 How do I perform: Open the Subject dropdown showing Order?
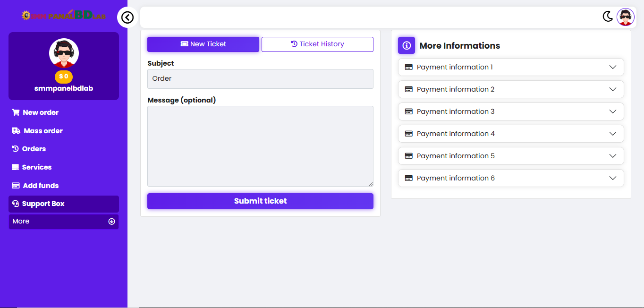(x=260, y=79)
